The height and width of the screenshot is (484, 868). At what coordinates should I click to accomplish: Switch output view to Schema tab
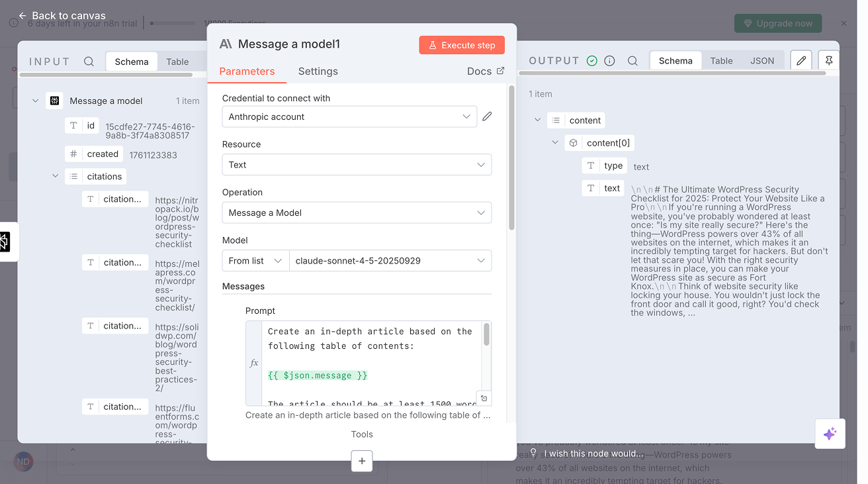675,60
